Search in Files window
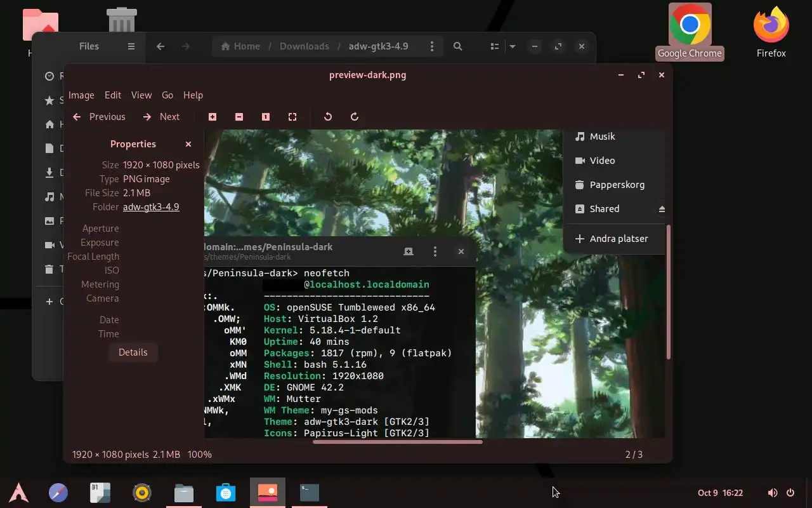The image size is (812, 508). point(457,46)
